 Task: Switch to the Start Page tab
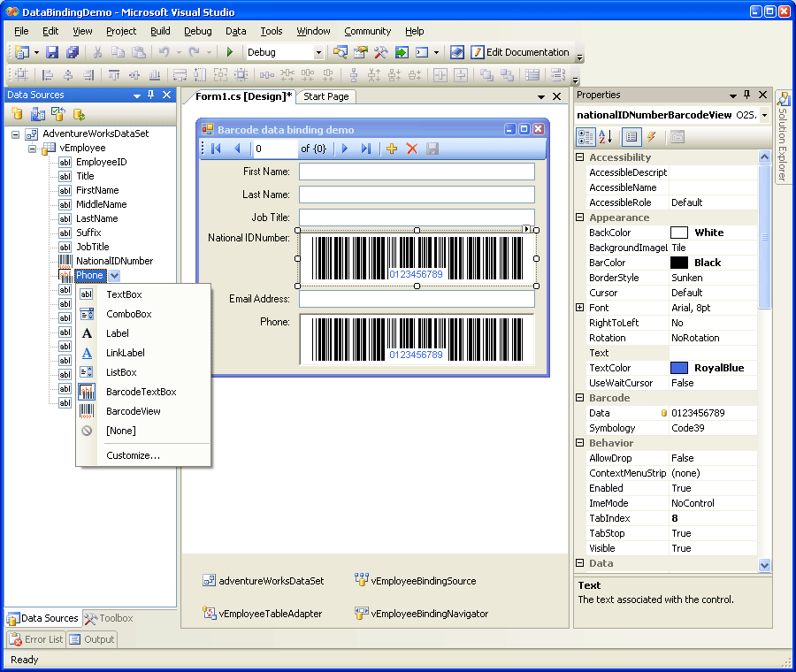[x=325, y=96]
